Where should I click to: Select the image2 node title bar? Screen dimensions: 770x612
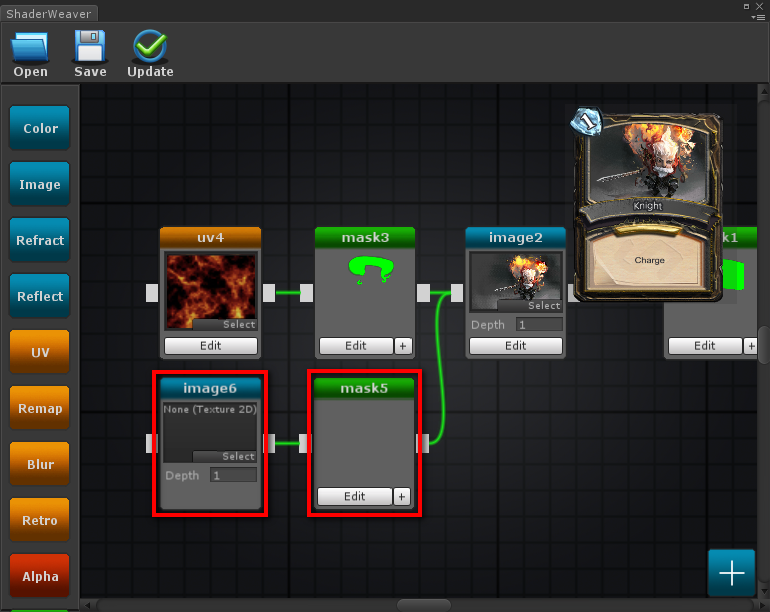tap(515, 238)
